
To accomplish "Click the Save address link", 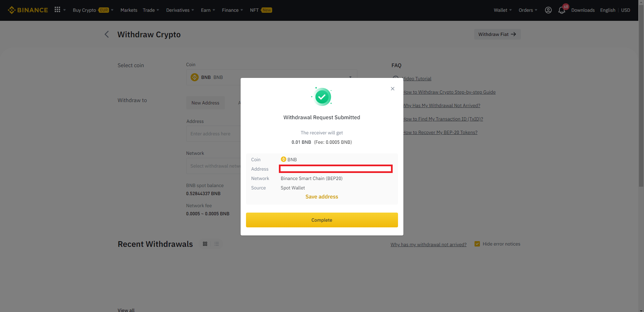I will pyautogui.click(x=322, y=197).
